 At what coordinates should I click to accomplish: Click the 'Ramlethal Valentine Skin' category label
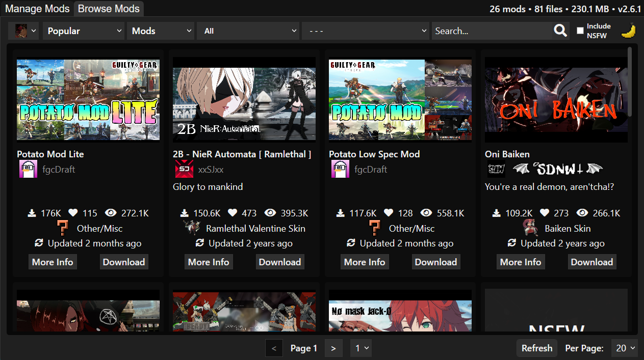pyautogui.click(x=255, y=229)
